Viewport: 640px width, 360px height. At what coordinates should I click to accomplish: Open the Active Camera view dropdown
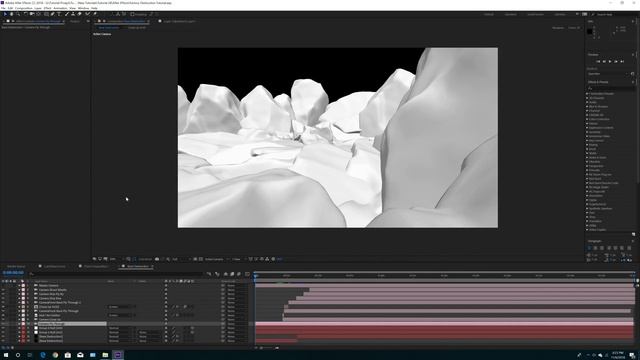[x=216, y=259]
